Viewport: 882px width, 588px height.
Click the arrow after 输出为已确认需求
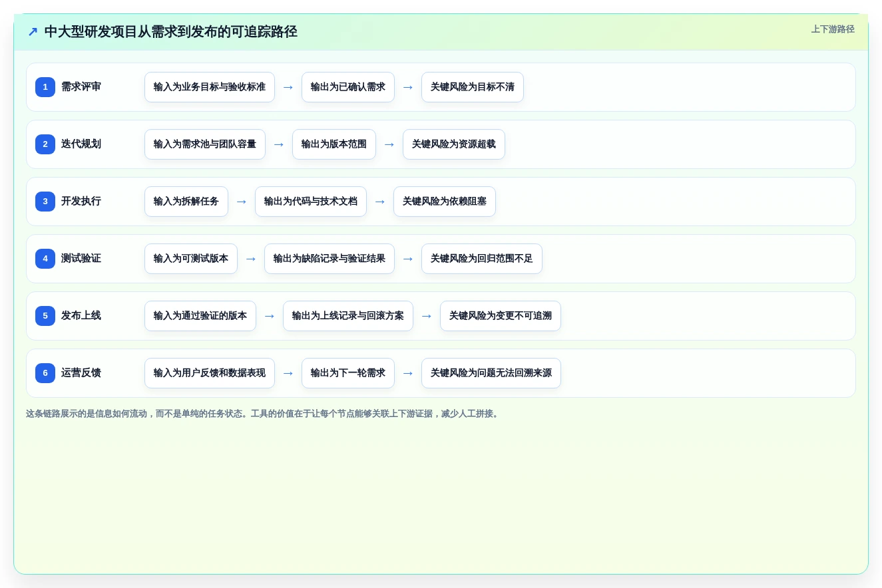pos(408,87)
